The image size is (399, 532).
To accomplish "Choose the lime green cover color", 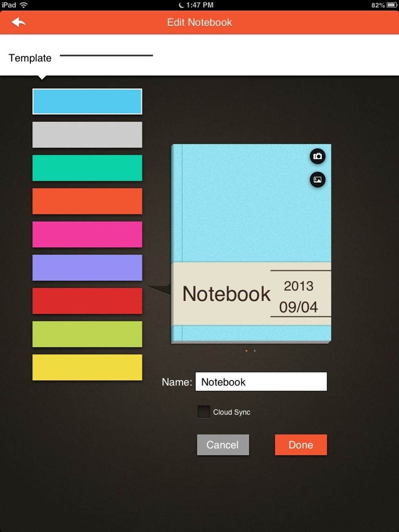I will click(87, 334).
